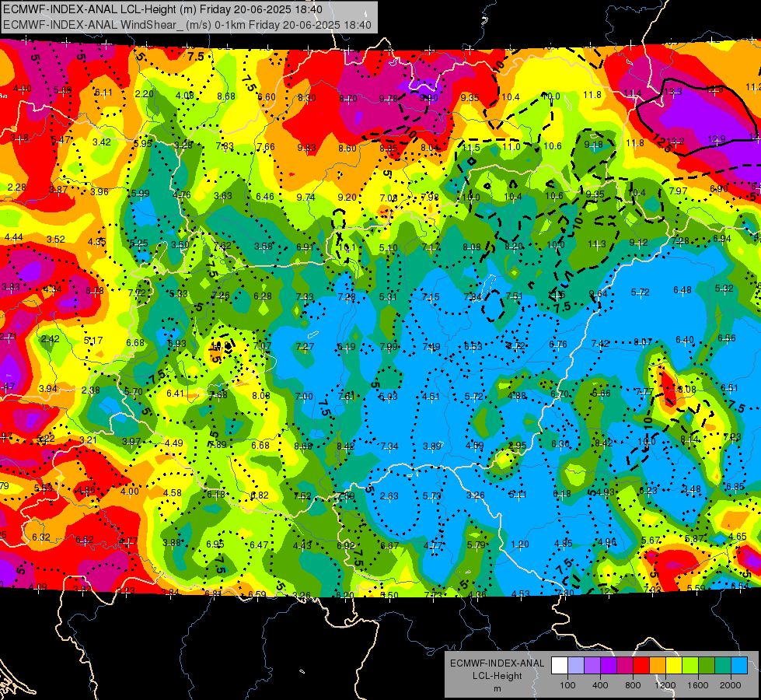Viewport: 761px width, 700px height.
Task: Click the red legend swatch
Action: click(641, 666)
